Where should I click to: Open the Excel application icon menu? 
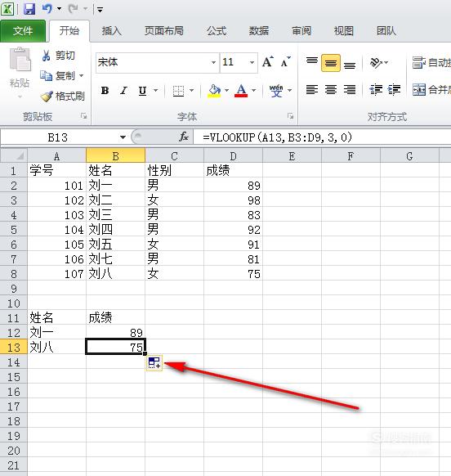7,9
